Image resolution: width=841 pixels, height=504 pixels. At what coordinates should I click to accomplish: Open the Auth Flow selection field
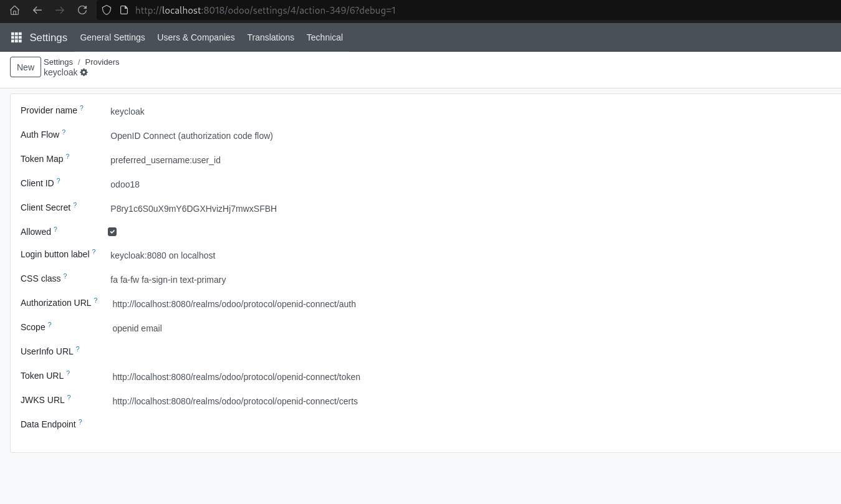191,136
